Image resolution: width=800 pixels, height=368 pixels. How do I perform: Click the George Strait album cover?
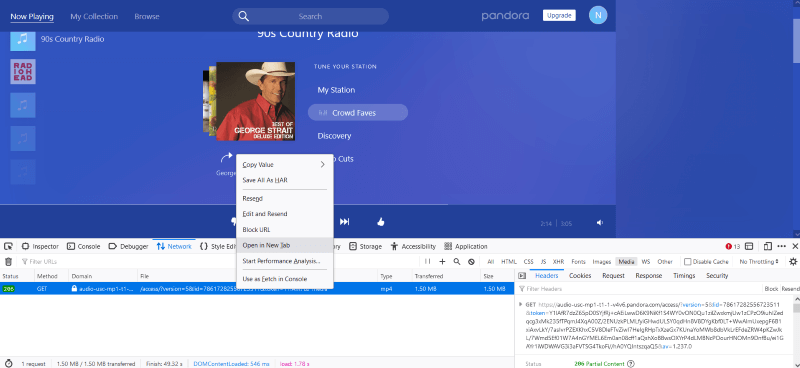255,101
